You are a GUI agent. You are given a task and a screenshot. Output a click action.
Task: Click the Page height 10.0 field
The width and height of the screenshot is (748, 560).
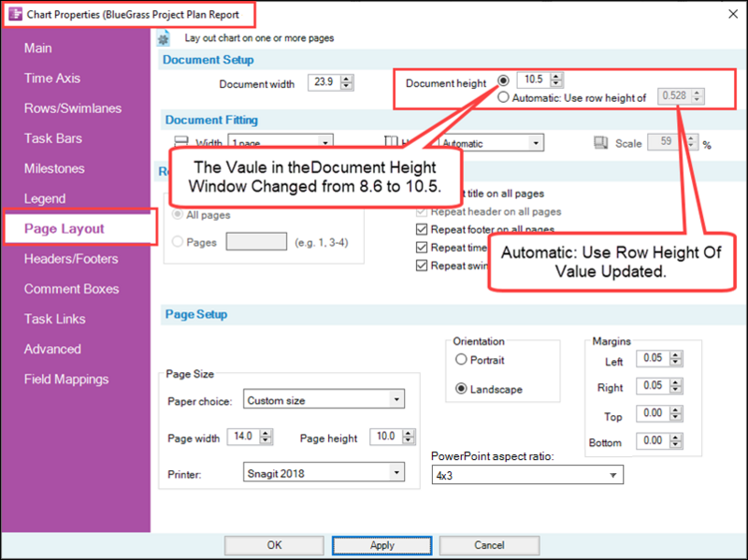(386, 436)
